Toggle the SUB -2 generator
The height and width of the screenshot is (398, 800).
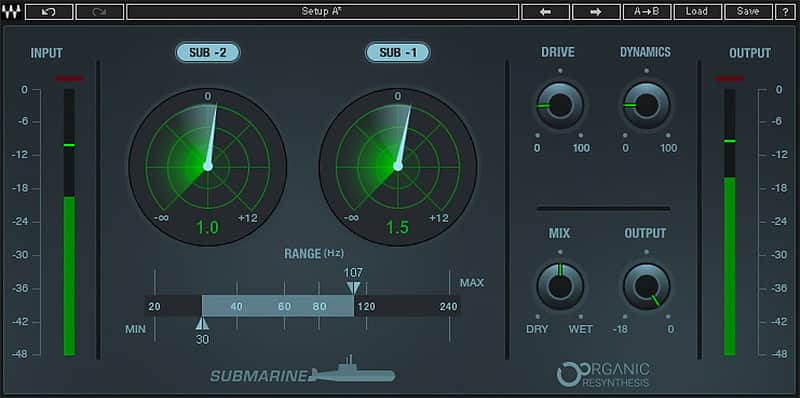(x=208, y=53)
